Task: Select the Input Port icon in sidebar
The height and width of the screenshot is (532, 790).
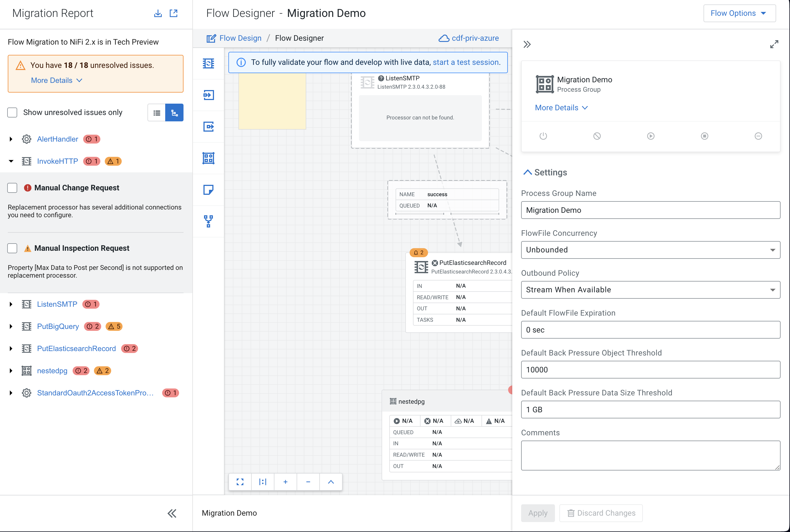Action: click(x=208, y=95)
